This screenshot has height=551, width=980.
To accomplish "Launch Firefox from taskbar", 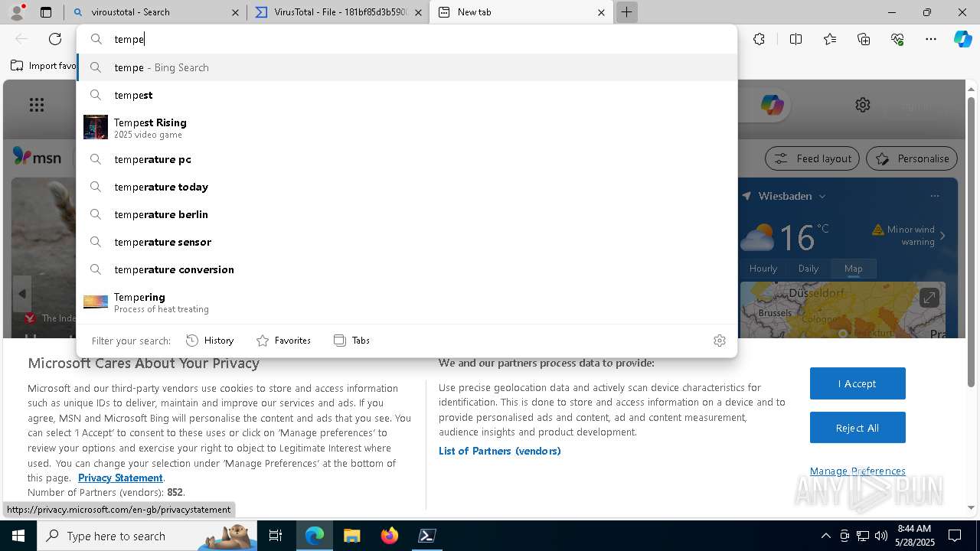I will click(390, 536).
